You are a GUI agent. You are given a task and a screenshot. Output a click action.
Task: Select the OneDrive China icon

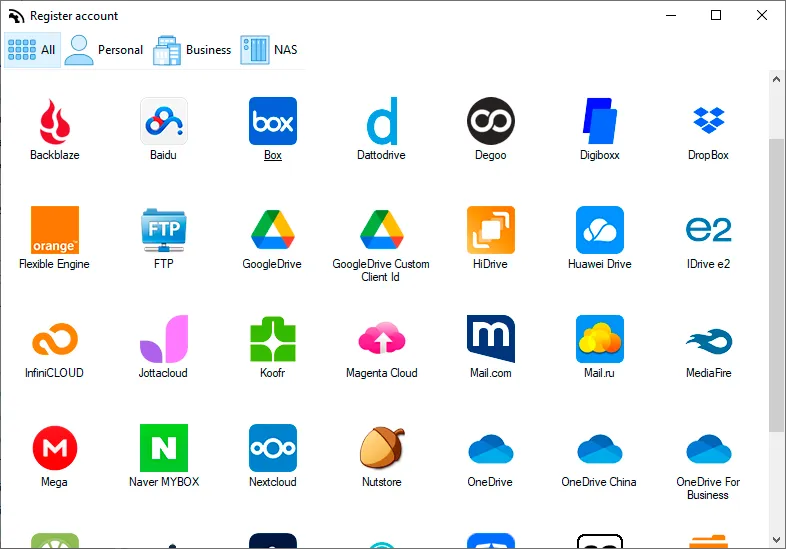tap(600, 449)
